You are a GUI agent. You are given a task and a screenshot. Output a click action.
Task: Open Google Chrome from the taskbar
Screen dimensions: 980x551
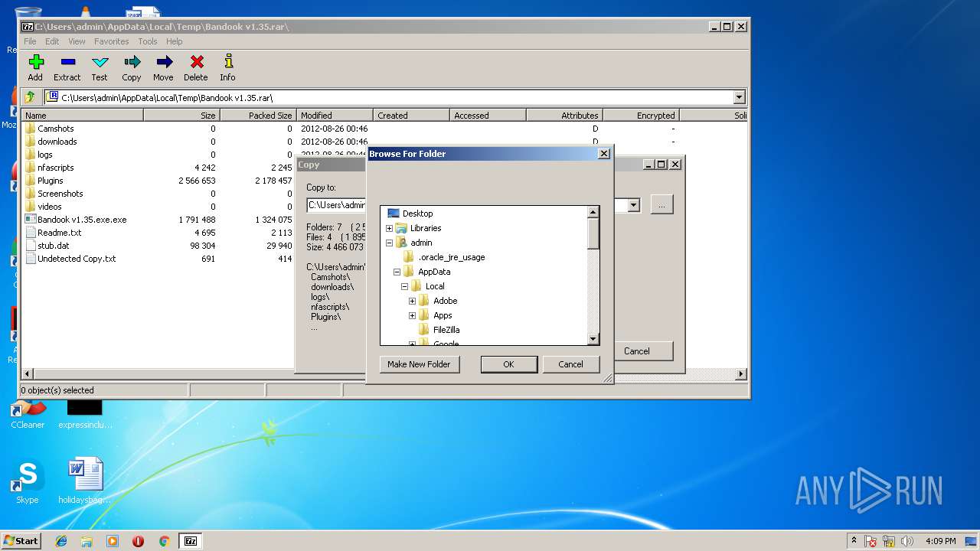(x=164, y=541)
